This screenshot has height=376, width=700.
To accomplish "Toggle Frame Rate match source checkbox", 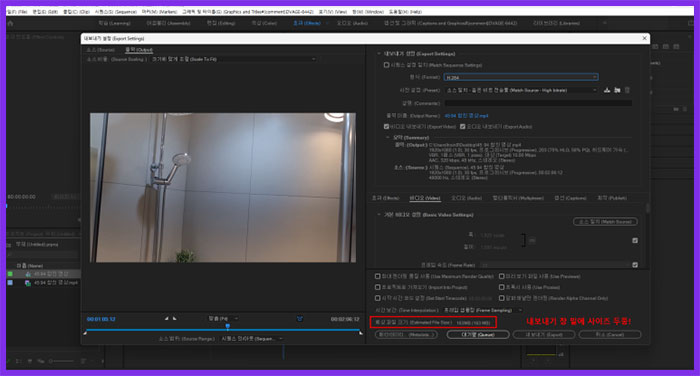I will [635, 265].
